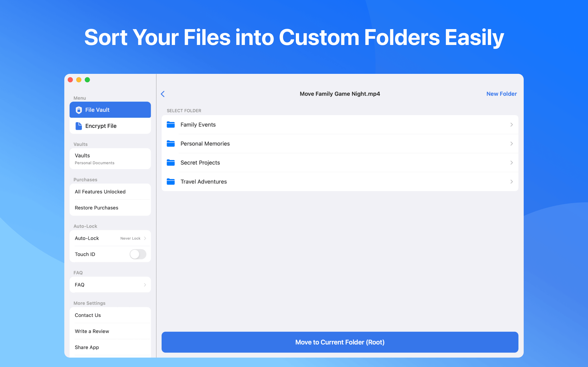Open Auto-Lock Never Lock options
The width and height of the screenshot is (588, 367).
[133, 238]
